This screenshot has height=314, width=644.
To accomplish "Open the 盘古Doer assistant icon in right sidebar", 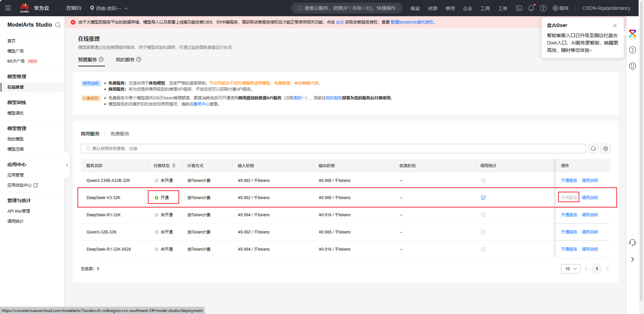I will (633, 34).
